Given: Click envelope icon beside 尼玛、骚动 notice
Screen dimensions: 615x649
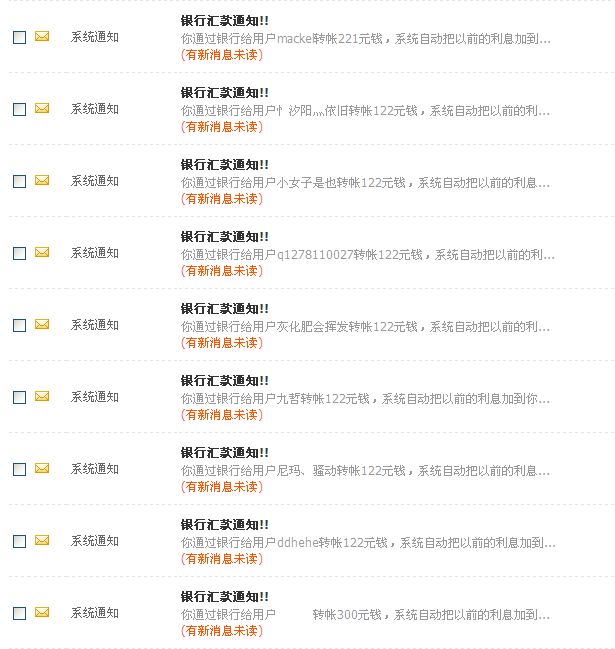Looking at the screenshot, I should tap(42, 468).
